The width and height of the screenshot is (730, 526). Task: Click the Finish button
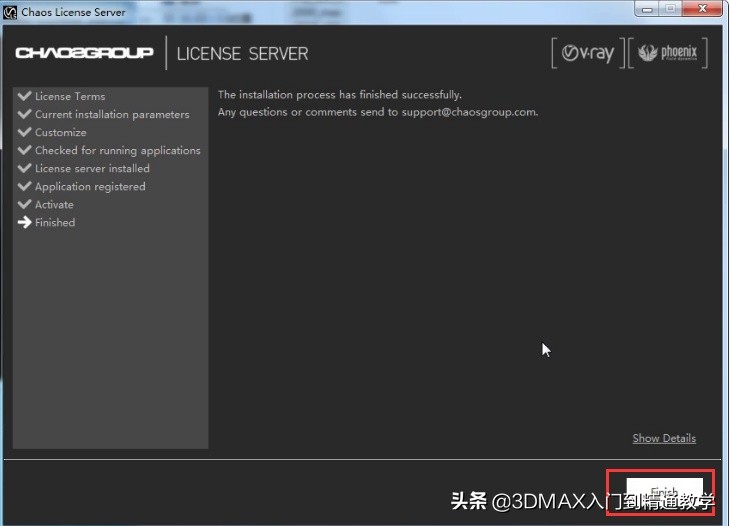pyautogui.click(x=664, y=492)
